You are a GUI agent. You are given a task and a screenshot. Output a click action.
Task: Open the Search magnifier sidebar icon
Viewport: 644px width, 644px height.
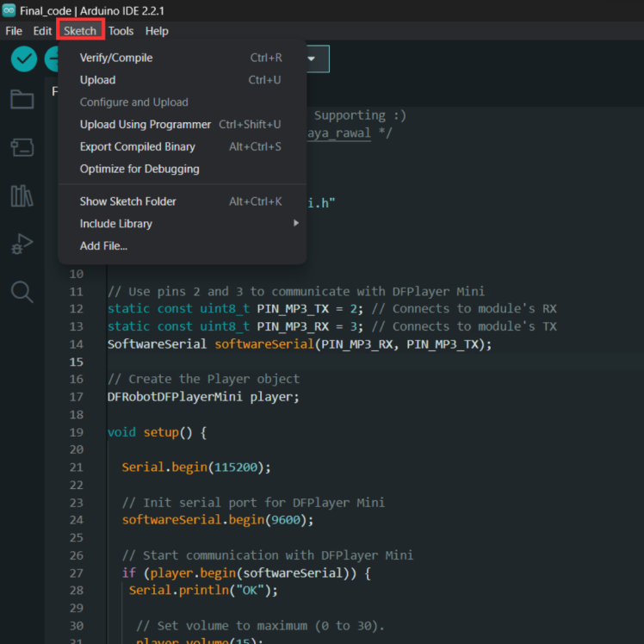coord(22,292)
